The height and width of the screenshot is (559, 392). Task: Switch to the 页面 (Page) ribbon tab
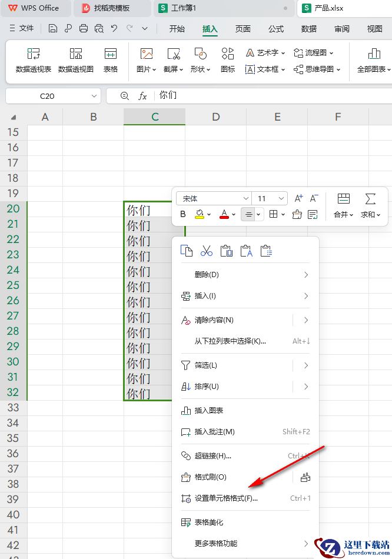tap(243, 29)
